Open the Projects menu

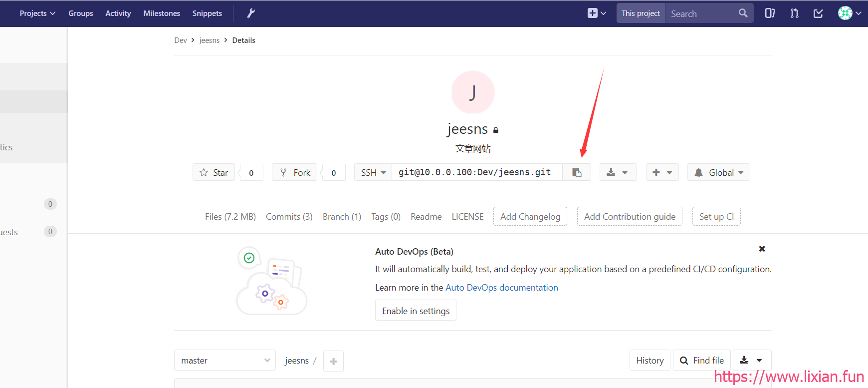pyautogui.click(x=37, y=13)
